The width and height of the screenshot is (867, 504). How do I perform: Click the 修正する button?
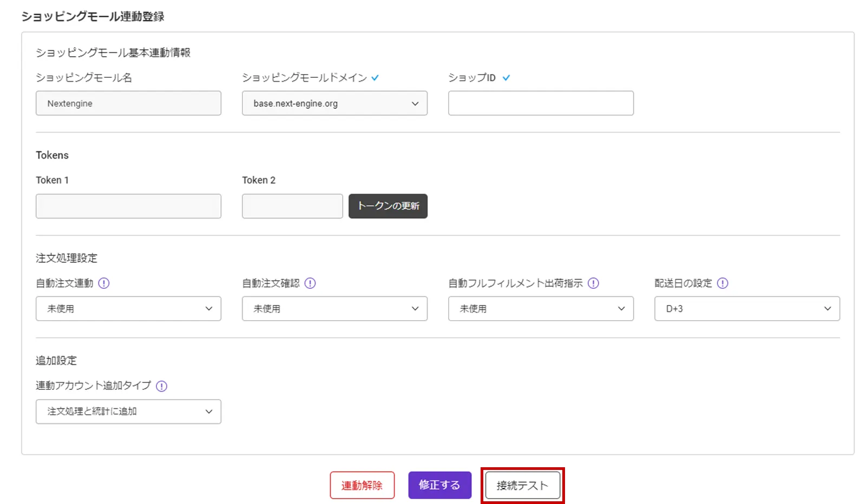[x=439, y=485]
